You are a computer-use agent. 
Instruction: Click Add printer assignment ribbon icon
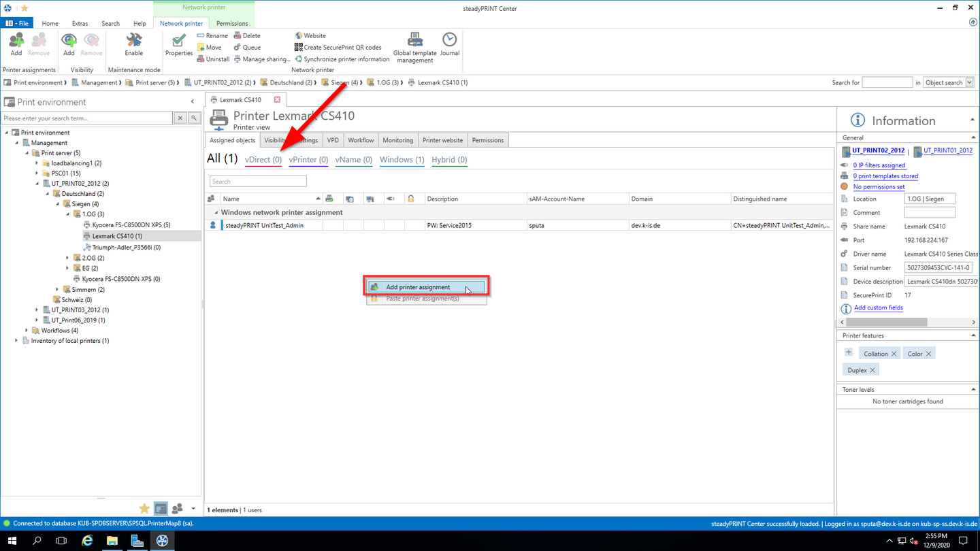[16, 44]
